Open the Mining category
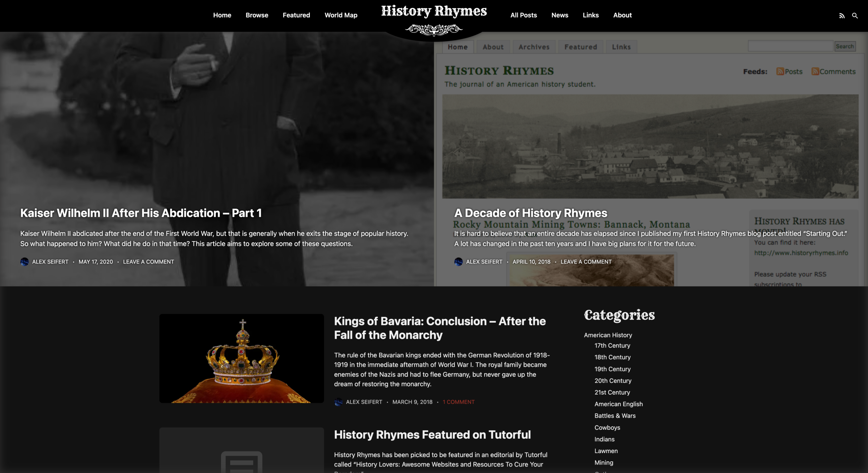This screenshot has height=473, width=868. pyautogui.click(x=604, y=463)
